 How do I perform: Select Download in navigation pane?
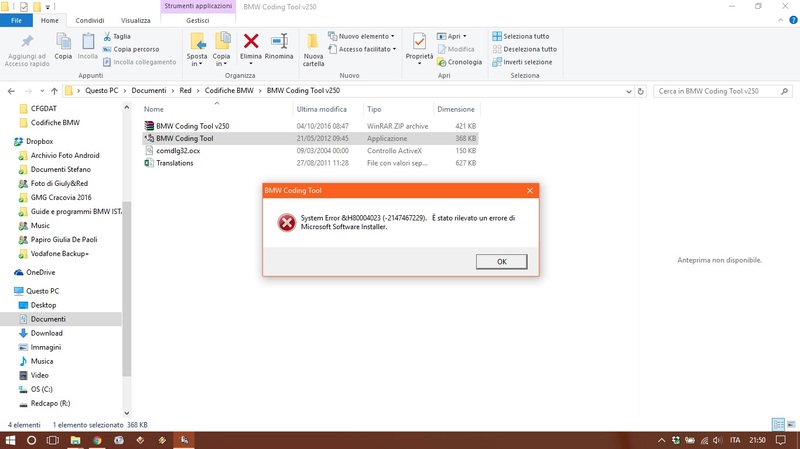[46, 333]
